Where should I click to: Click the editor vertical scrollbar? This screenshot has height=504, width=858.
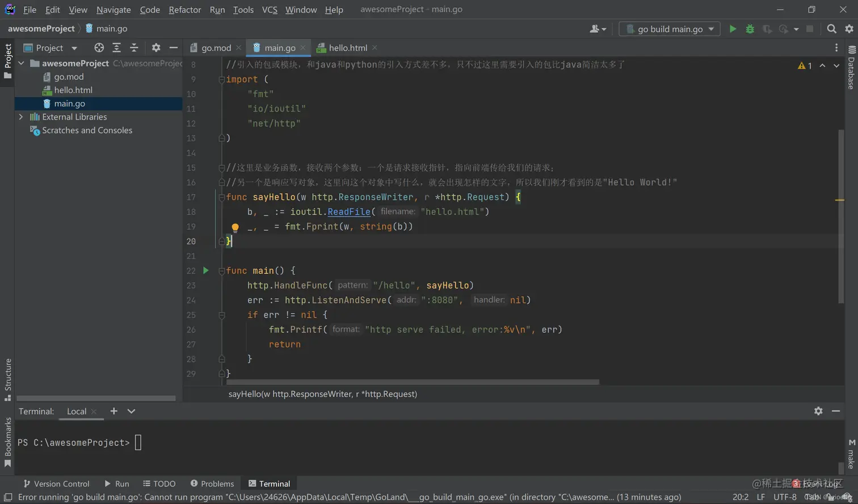tap(841, 217)
